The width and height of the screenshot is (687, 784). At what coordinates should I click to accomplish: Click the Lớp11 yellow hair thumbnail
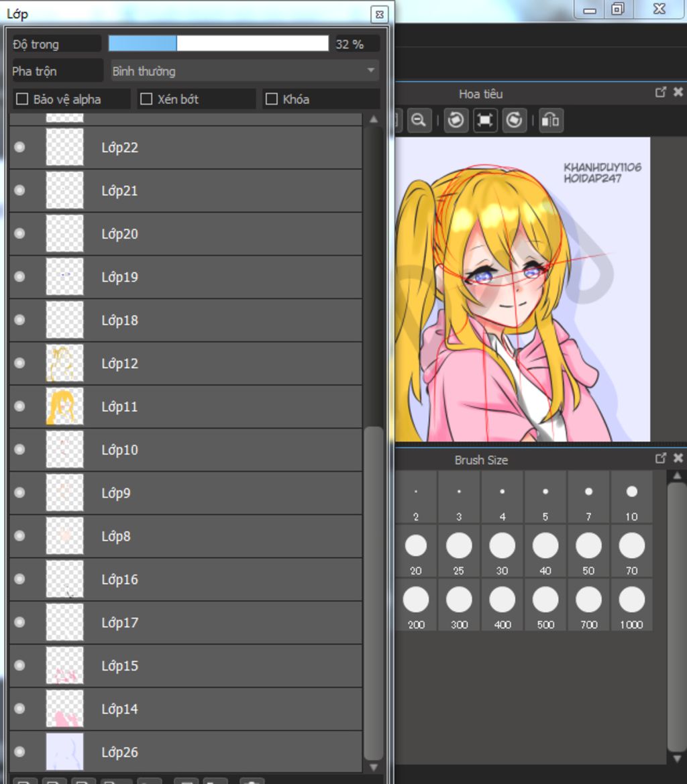(64, 406)
